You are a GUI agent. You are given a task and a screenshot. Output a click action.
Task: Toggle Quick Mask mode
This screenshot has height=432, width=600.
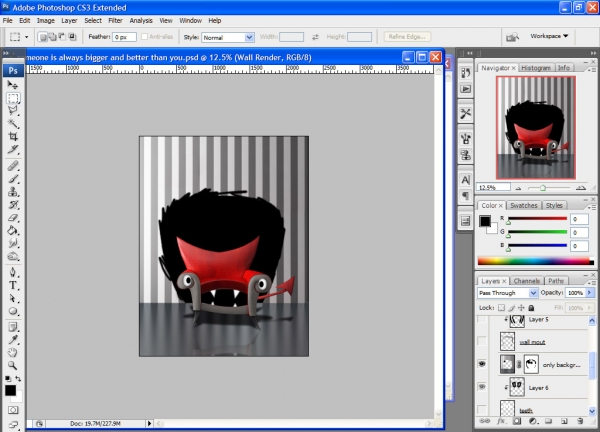tap(13, 410)
